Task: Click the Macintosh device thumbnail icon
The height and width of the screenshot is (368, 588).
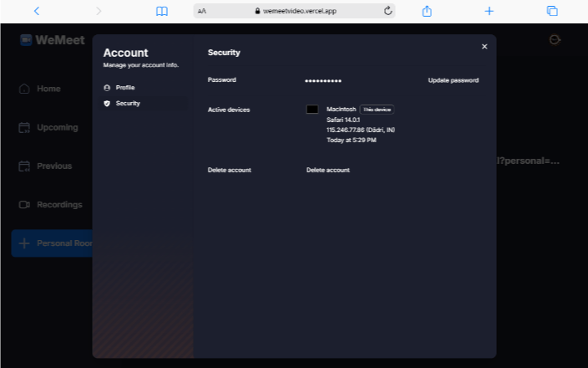Action: pyautogui.click(x=312, y=110)
